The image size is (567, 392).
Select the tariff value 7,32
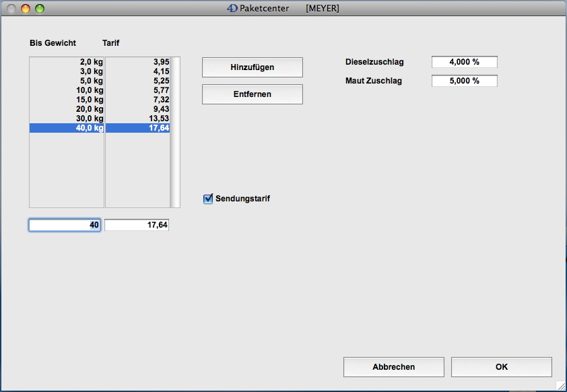click(x=138, y=99)
